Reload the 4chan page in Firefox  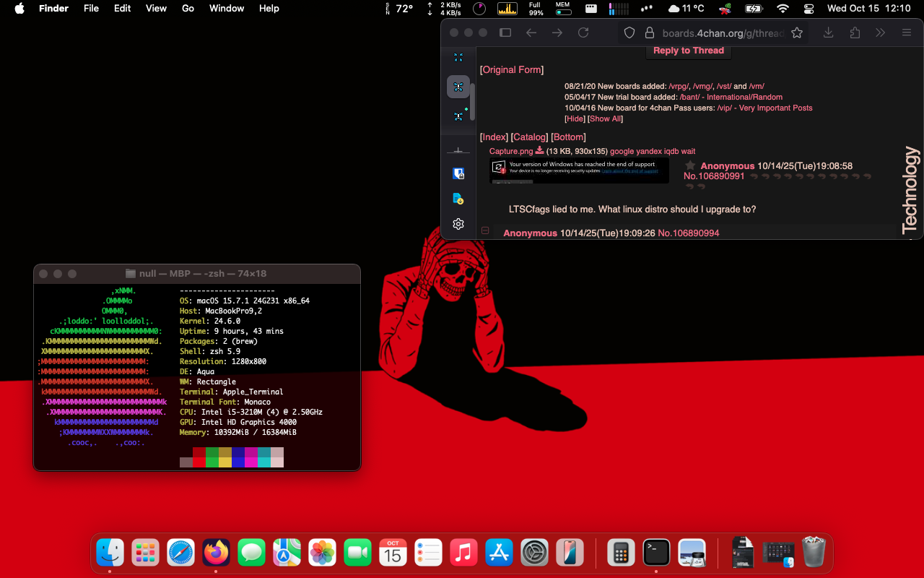click(x=583, y=33)
